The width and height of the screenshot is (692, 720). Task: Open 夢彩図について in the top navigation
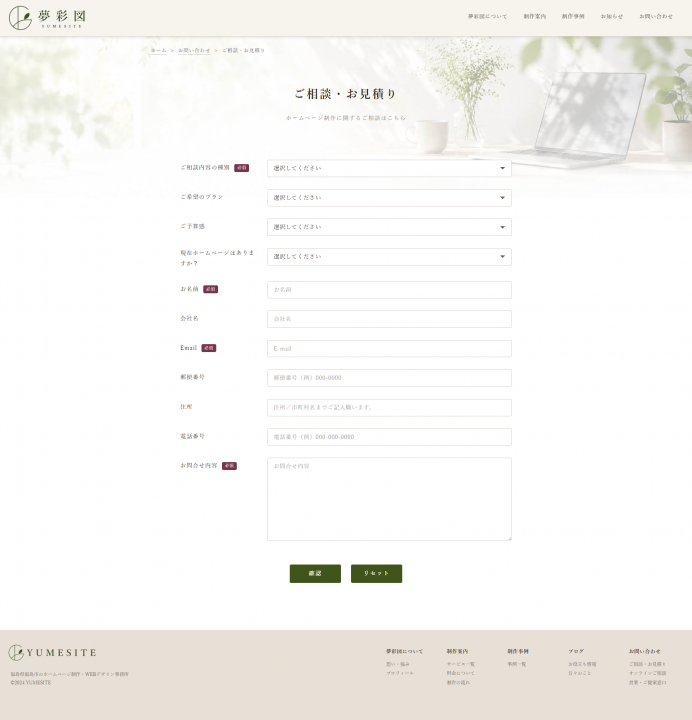487,17
